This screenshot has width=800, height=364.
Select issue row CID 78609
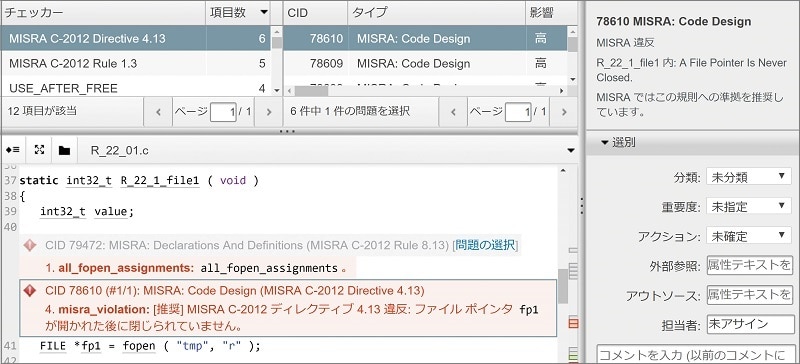[x=425, y=63]
